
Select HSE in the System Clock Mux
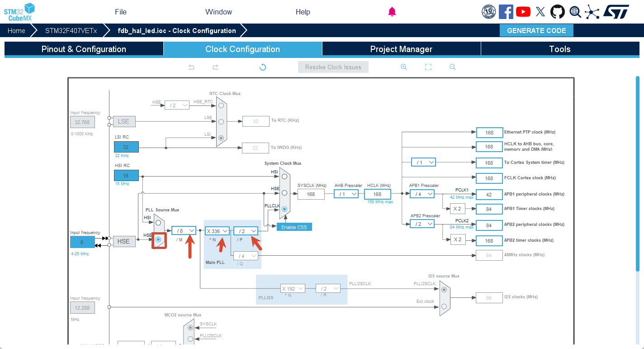pos(284,192)
